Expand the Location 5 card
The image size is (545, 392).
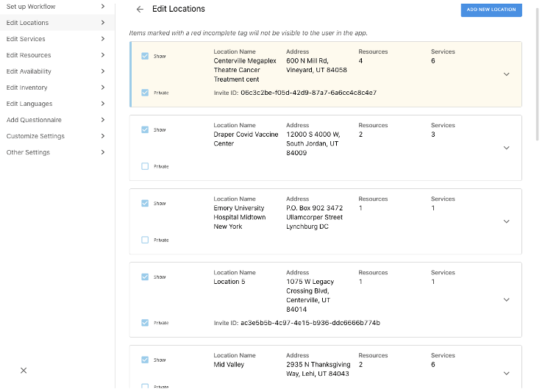(x=507, y=299)
